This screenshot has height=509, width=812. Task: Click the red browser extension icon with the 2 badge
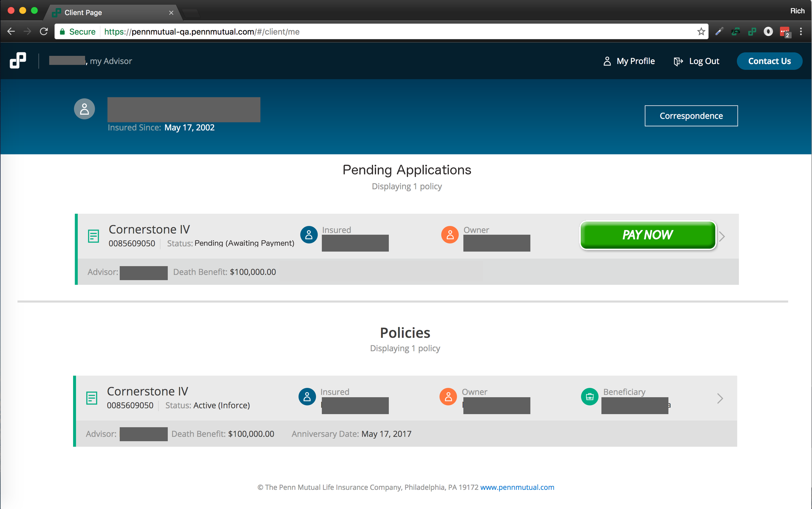[784, 32]
